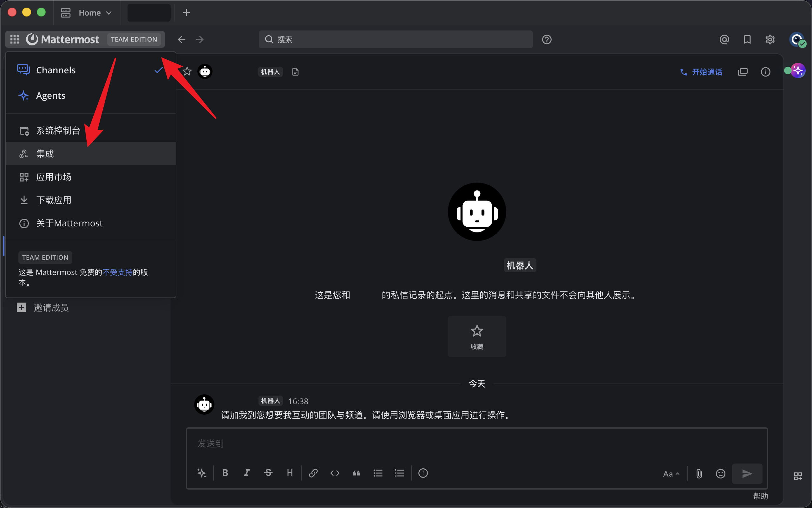Go forward with the right arrow

pyautogui.click(x=200, y=39)
